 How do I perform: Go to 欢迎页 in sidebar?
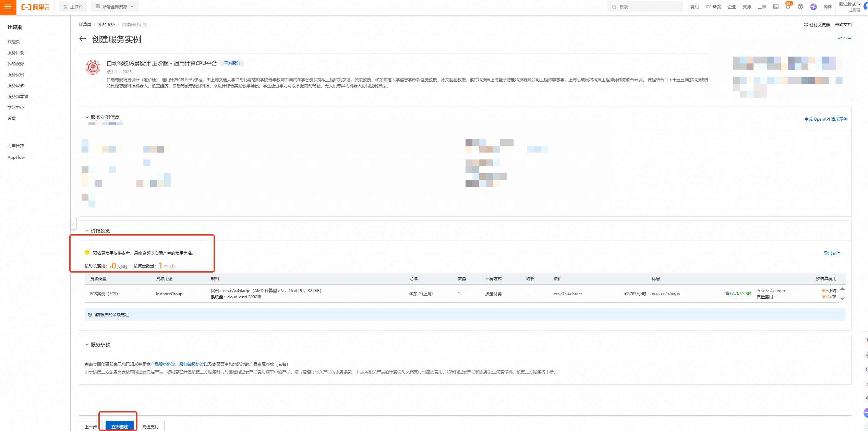[x=14, y=41]
